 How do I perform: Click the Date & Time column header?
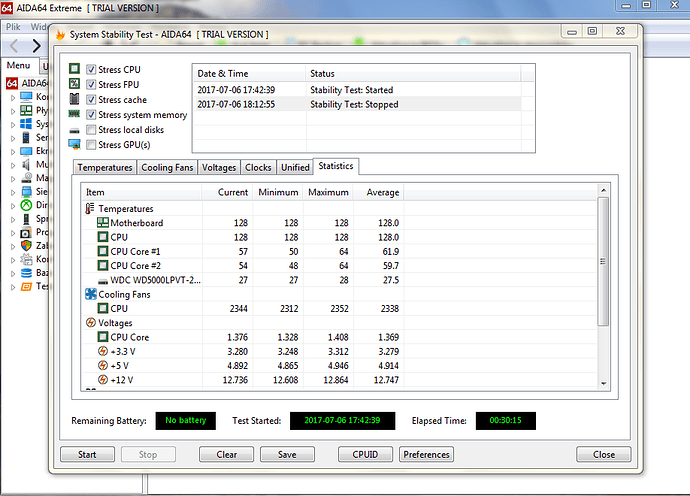pyautogui.click(x=249, y=73)
